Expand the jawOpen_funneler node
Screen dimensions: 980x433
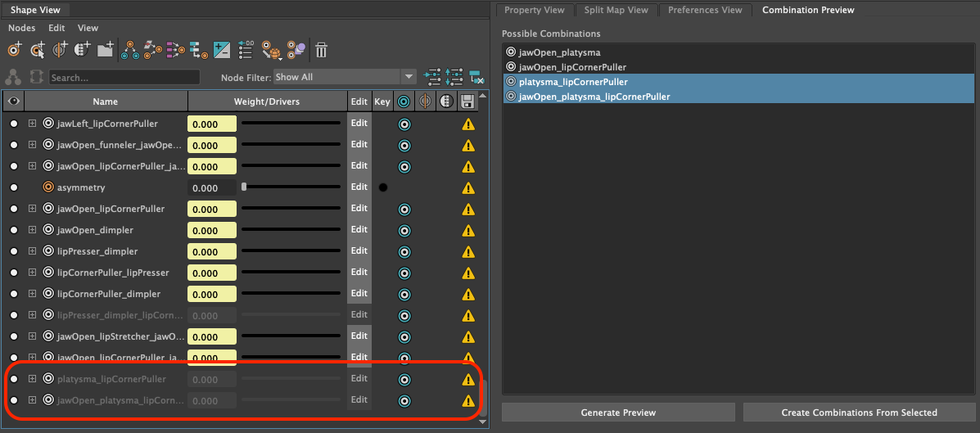click(32, 145)
